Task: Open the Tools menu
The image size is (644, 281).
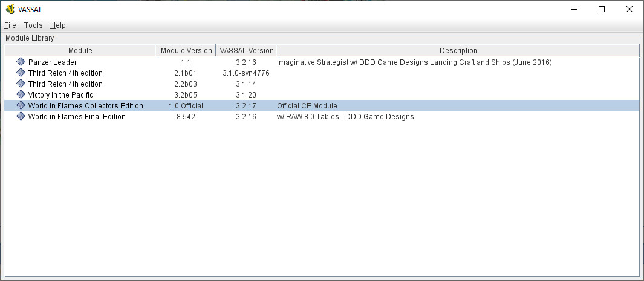Action: pyautogui.click(x=33, y=25)
